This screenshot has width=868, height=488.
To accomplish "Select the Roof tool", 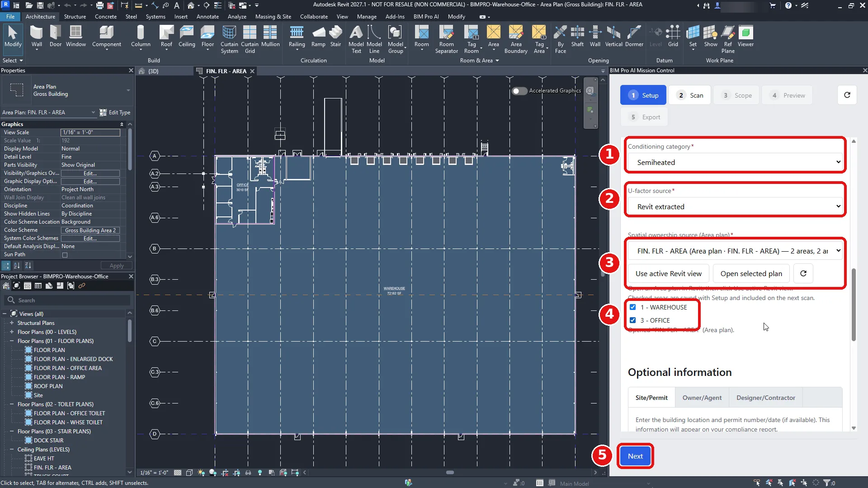I will [166, 36].
